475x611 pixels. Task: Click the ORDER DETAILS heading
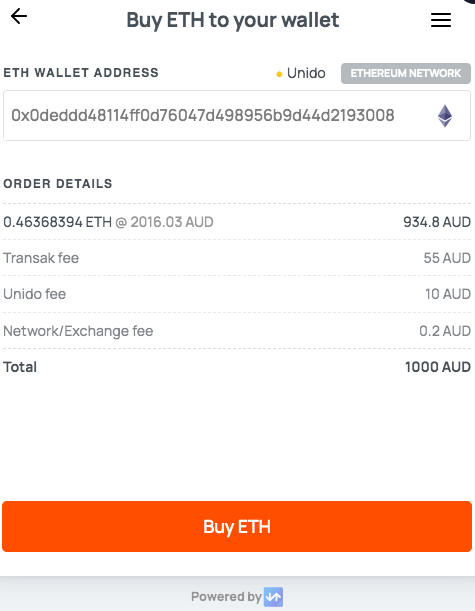[x=58, y=184]
